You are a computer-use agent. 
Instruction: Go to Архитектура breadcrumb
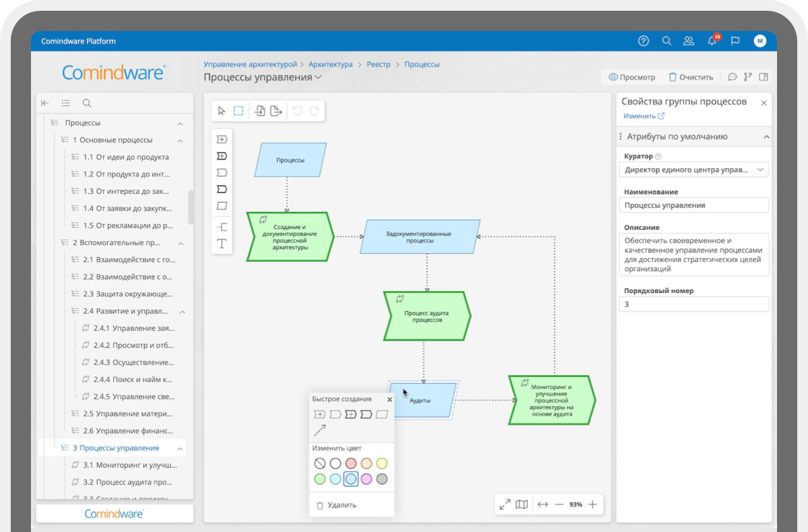point(331,65)
